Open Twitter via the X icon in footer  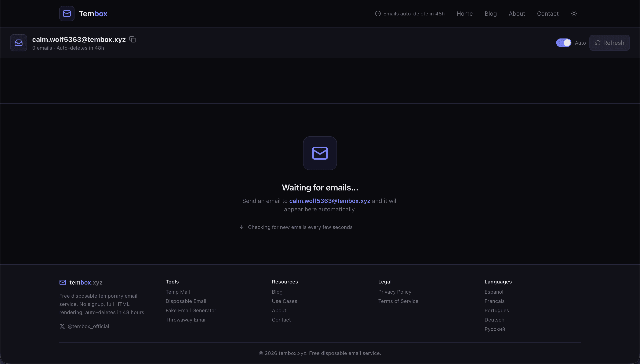click(x=62, y=326)
